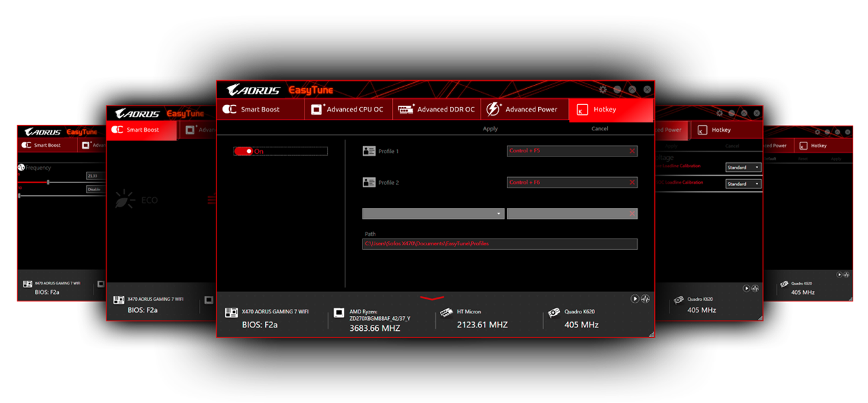
Task: Expand the upper Standard Loadline Calibration dropdown
Action: point(743,167)
